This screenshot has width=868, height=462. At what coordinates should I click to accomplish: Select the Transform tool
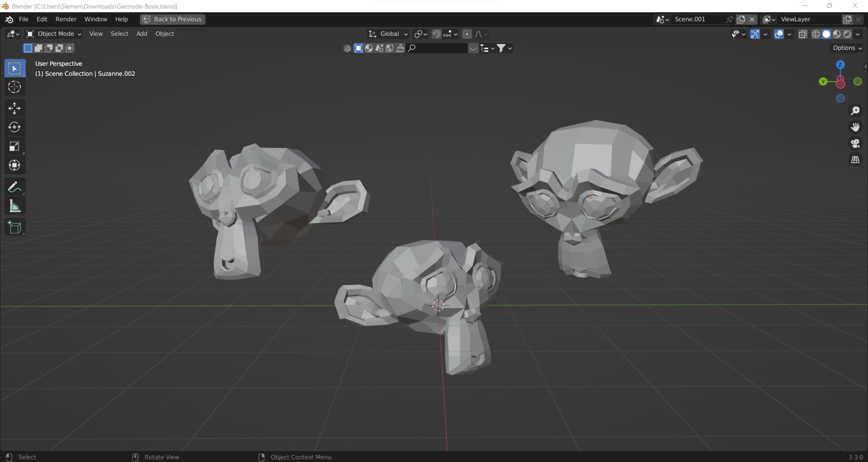[x=15, y=165]
